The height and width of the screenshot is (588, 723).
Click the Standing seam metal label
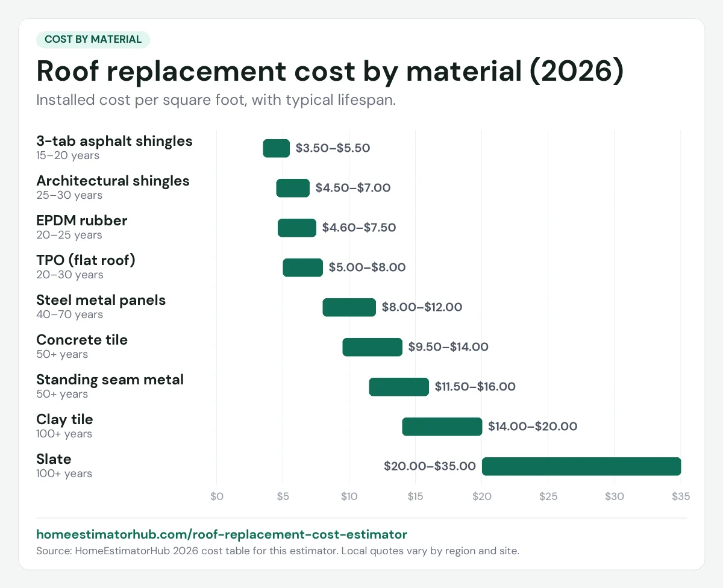(110, 380)
